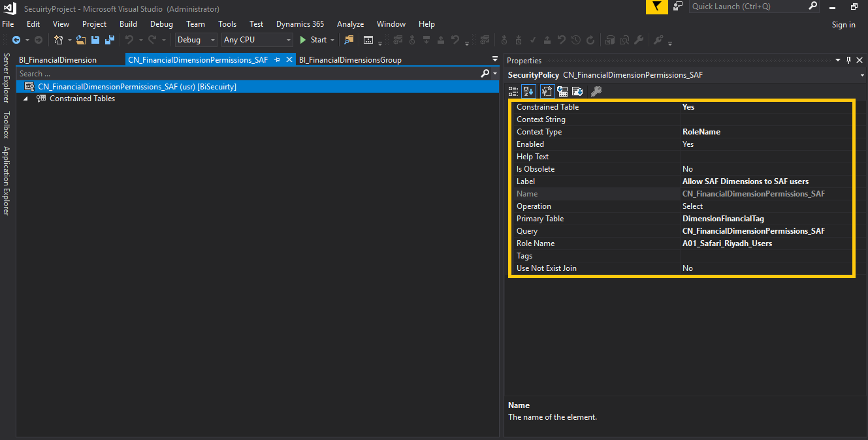Click the key icon in Properties toolbar
This screenshot has width=868, height=440.
[596, 91]
